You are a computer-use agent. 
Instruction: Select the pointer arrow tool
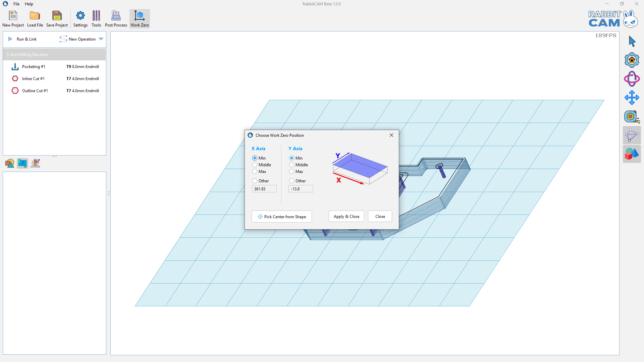click(x=632, y=42)
